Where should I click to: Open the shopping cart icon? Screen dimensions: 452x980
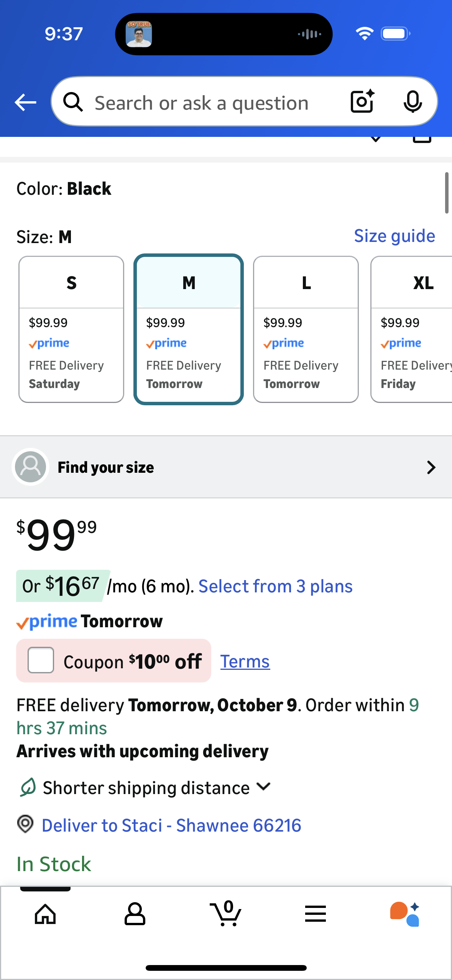pos(226,914)
